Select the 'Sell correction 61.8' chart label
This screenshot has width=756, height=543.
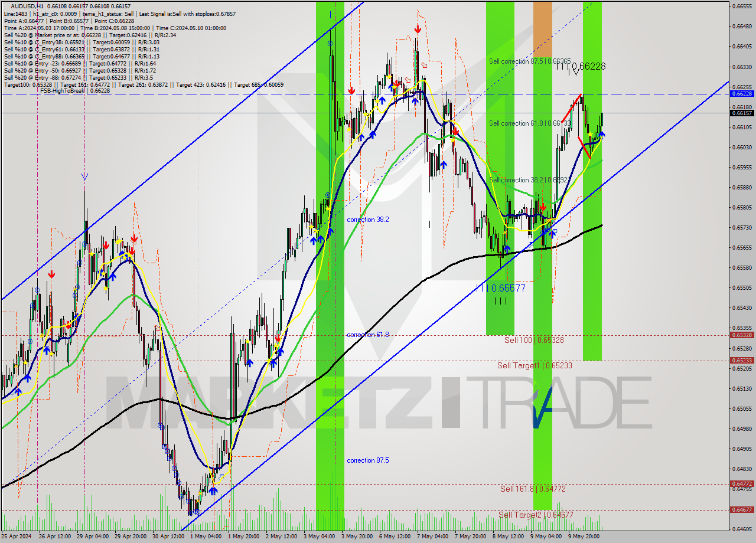(529, 123)
